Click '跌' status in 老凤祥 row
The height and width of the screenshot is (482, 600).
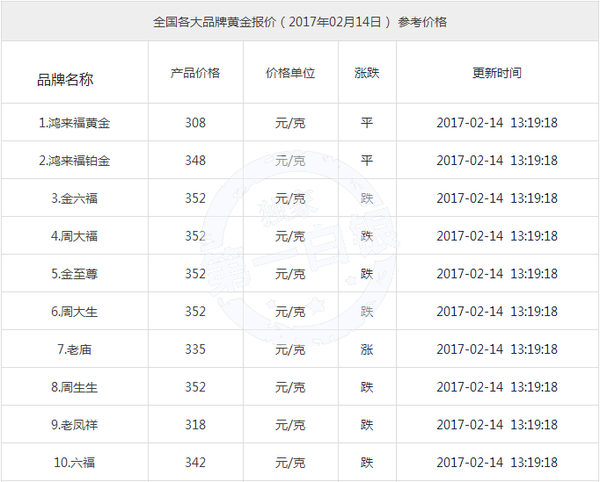pyautogui.click(x=367, y=425)
